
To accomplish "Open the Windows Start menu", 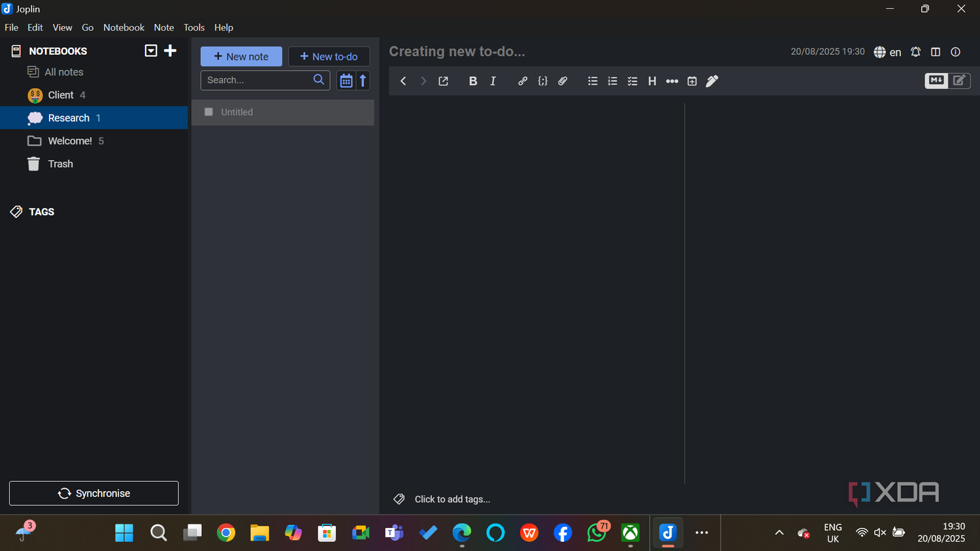I will click(x=124, y=533).
